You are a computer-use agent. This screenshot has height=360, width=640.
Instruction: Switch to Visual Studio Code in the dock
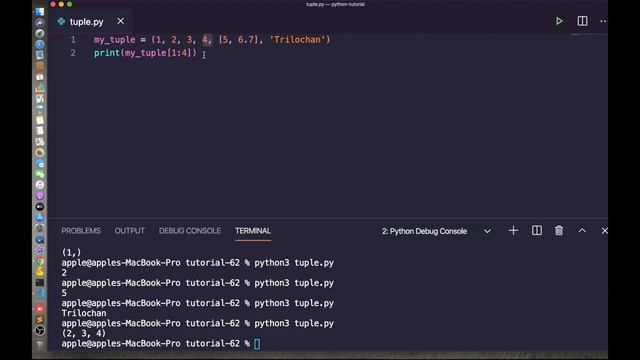click(40, 293)
